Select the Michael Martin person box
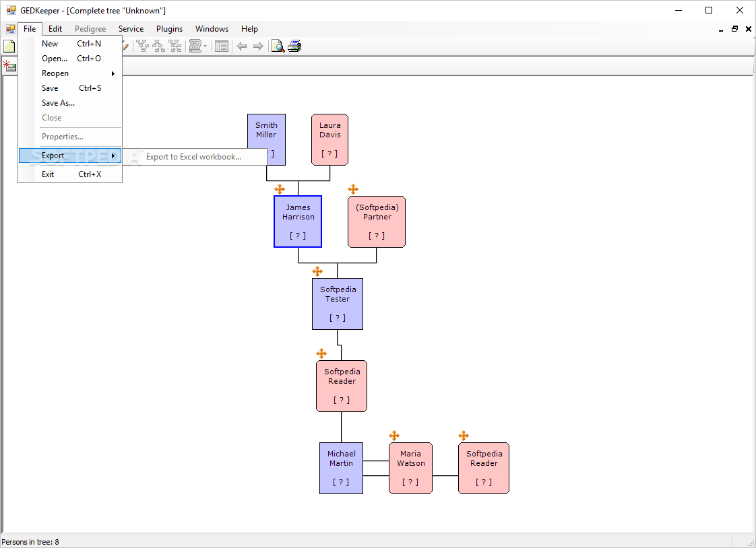 pyautogui.click(x=342, y=468)
